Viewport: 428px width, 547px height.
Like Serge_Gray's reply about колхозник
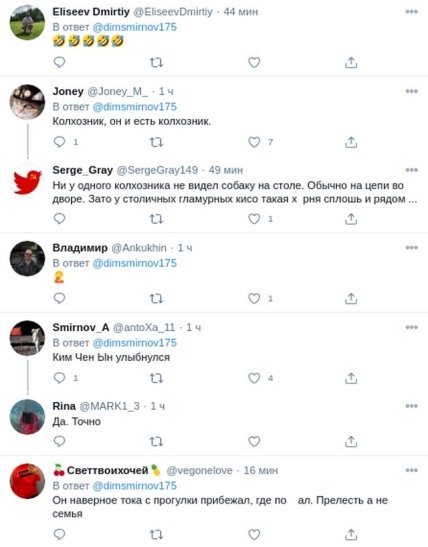[254, 219]
